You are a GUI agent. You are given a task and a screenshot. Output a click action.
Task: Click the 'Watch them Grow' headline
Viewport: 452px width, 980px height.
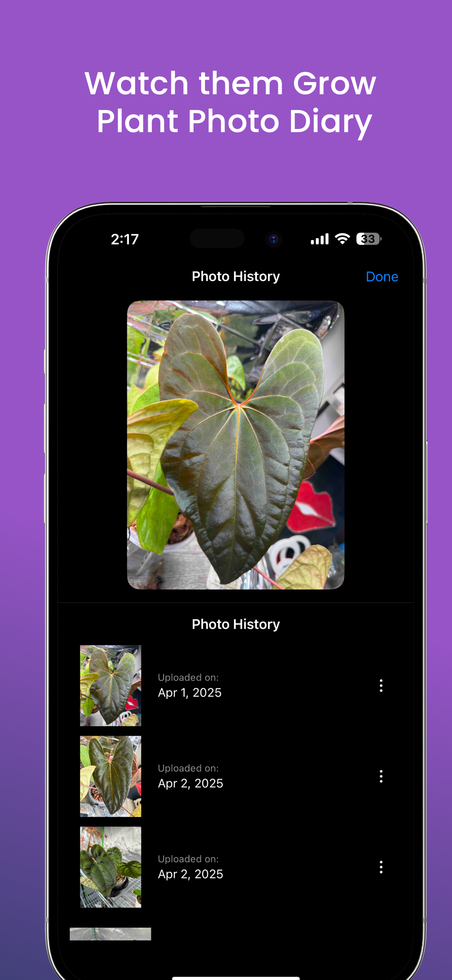pos(231,83)
